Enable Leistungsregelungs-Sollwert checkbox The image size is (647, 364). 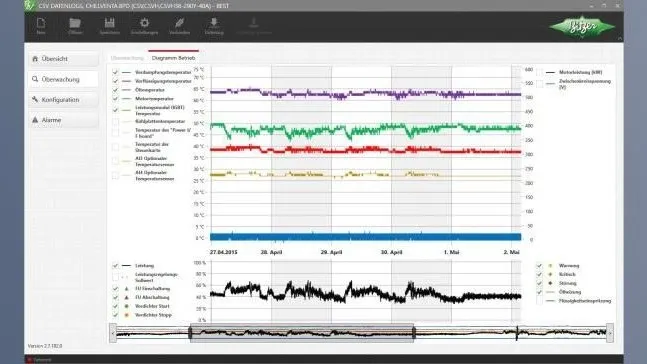click(115, 277)
